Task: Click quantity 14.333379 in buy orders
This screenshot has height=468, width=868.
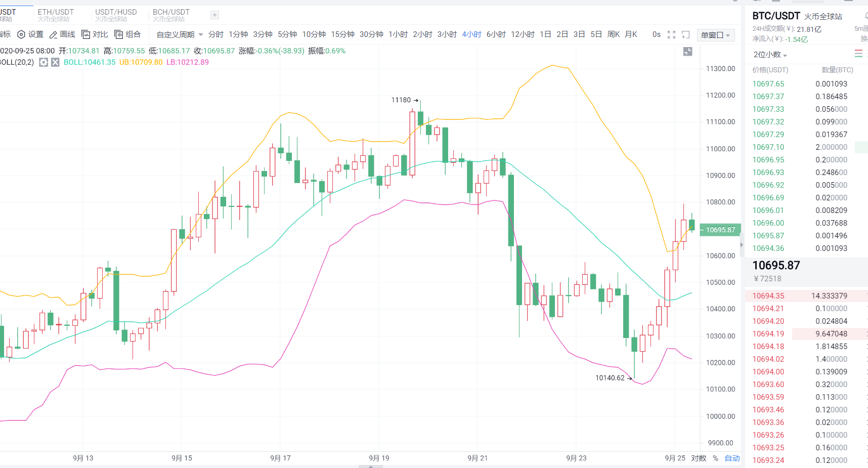Action: [829, 296]
